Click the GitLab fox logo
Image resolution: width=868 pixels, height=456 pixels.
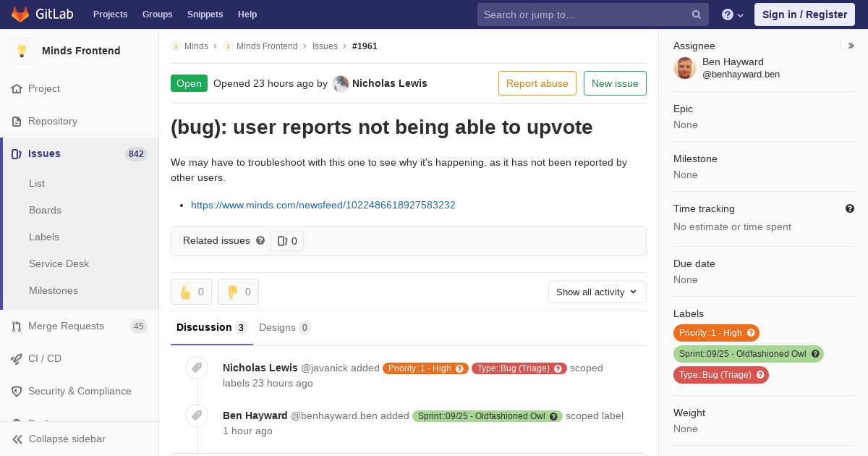(x=20, y=14)
